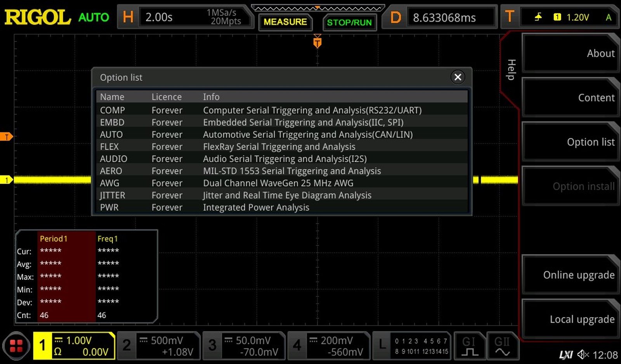Click the LXI network status icon

tap(565, 354)
